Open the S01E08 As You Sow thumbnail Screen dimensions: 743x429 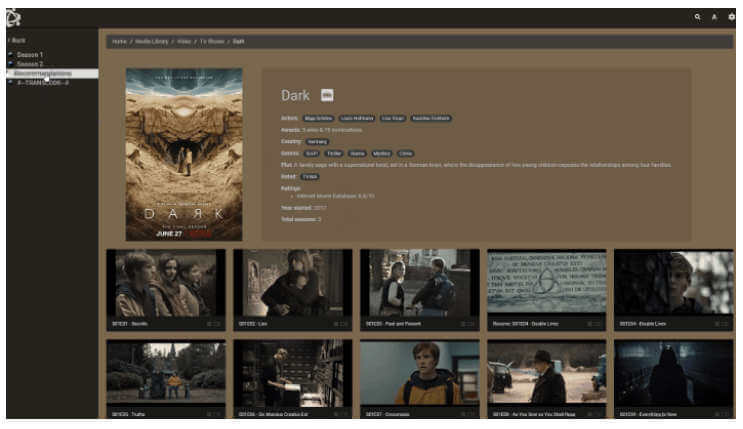547,374
